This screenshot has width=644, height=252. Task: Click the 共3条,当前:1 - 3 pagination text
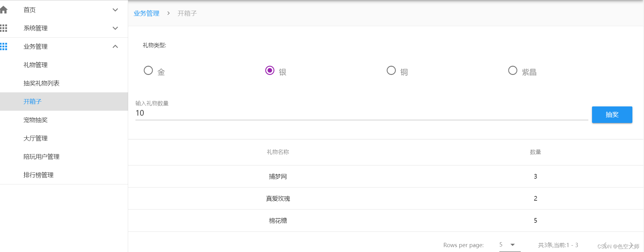click(558, 245)
